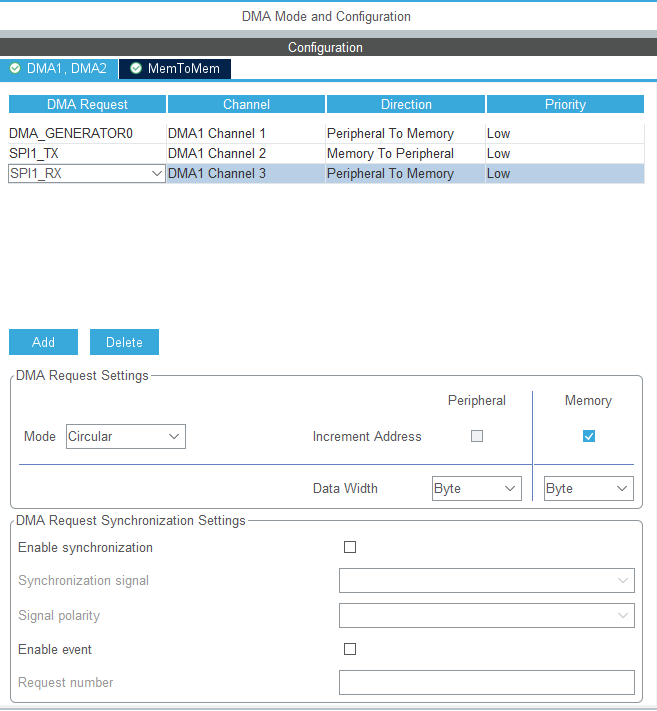Image resolution: width=657 pixels, height=711 pixels.
Task: Click the Channel column header
Action: tap(246, 104)
